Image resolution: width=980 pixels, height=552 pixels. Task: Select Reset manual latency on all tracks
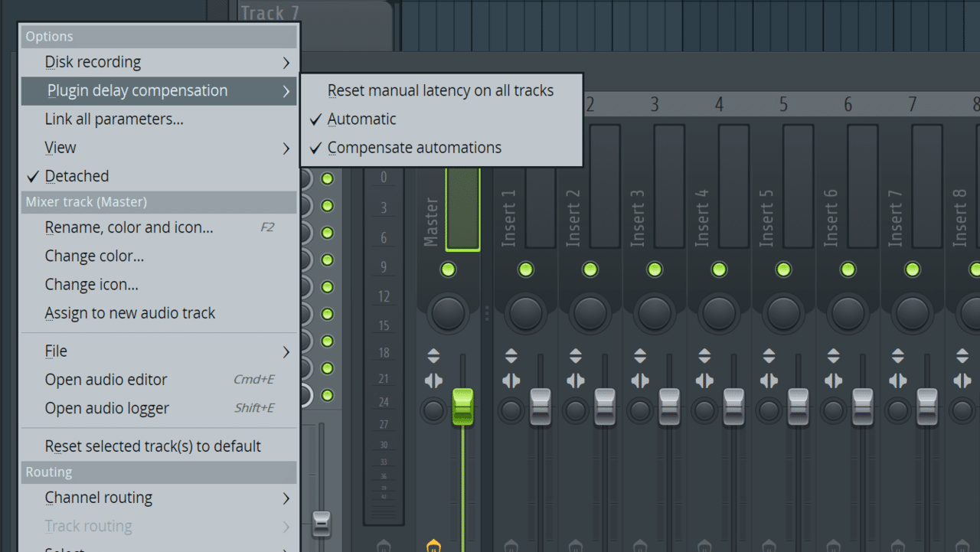pyautogui.click(x=440, y=90)
